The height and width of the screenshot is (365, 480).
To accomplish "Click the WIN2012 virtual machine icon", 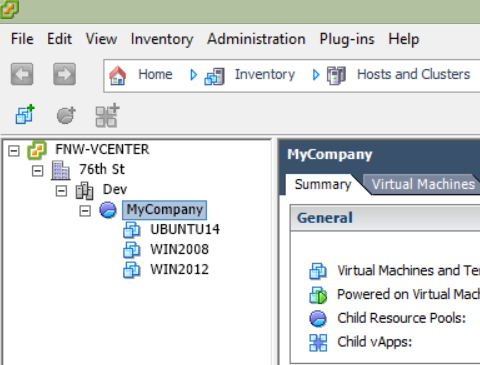I will pos(132,270).
